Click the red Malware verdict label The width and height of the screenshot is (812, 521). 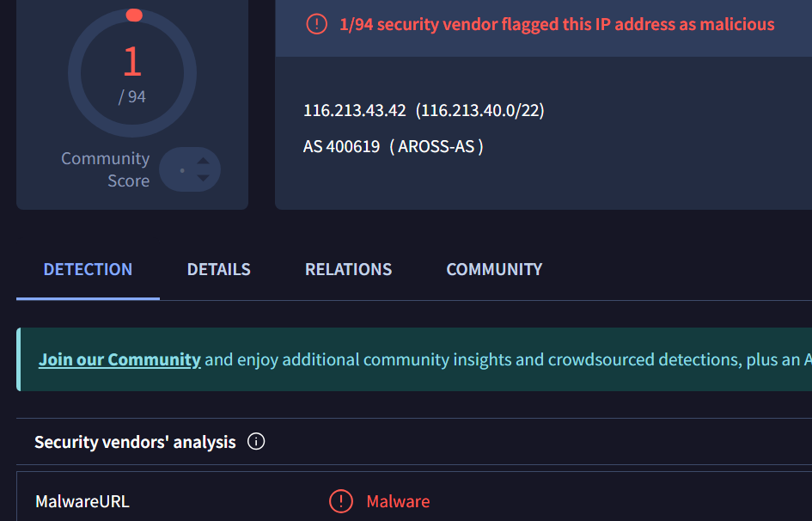(398, 501)
